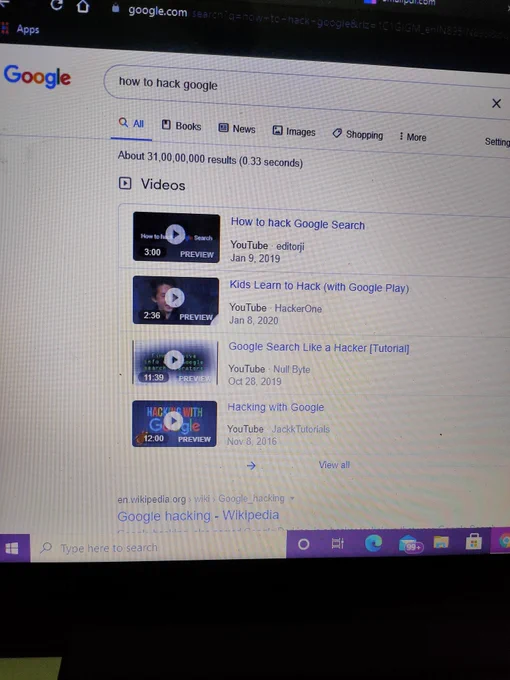
Task: Click the Chrome icon on the taskbar
Action: pyautogui.click(x=504, y=540)
